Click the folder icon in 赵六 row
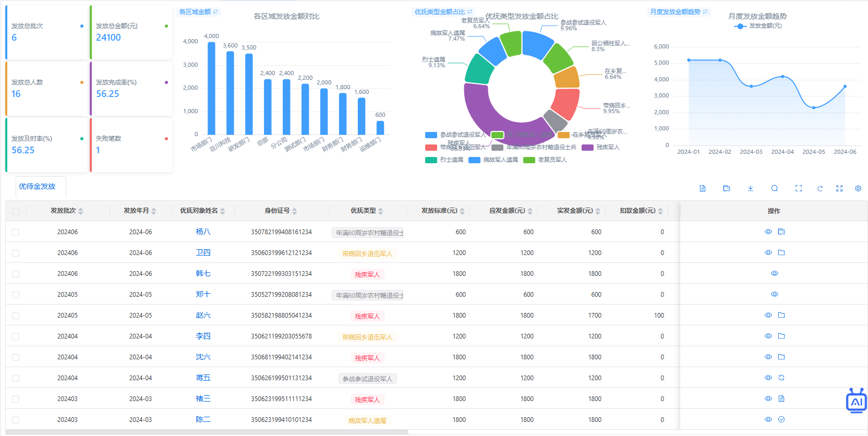 click(781, 315)
